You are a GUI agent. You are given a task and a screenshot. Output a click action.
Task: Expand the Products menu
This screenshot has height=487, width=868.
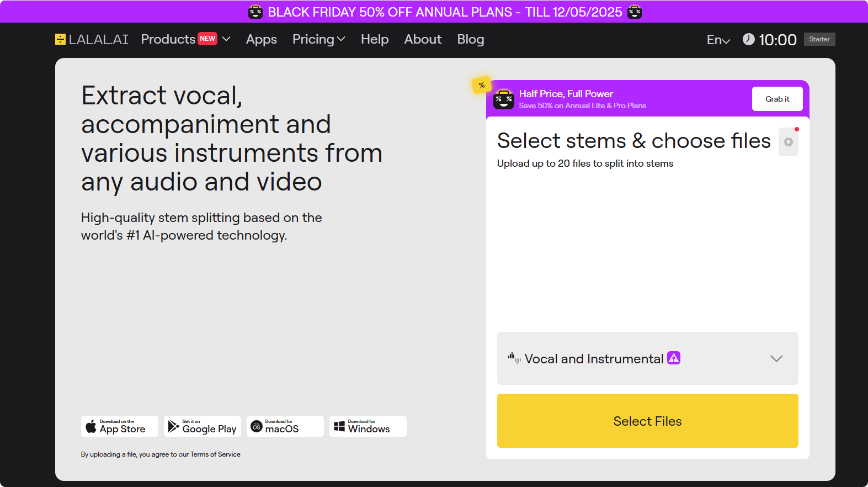185,39
